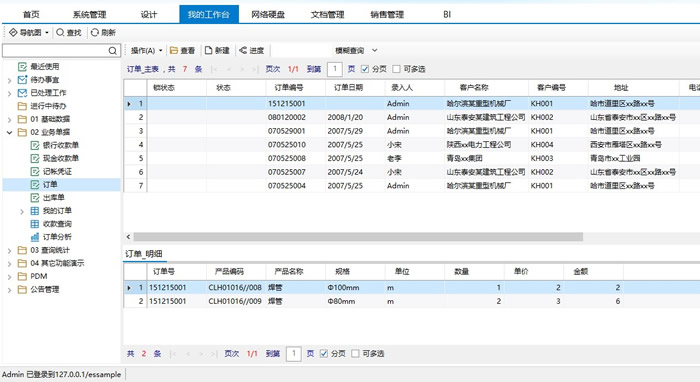700x382 pixels.
Task: Open 我的订单 table in tree
Action: (57, 211)
